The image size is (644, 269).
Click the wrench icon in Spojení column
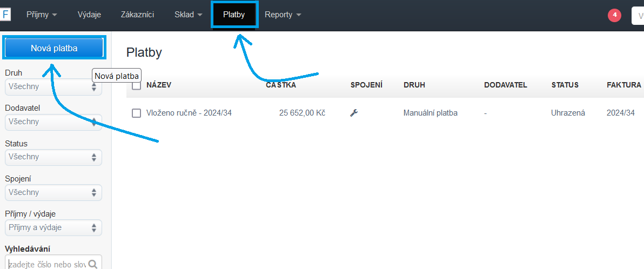[x=354, y=113]
